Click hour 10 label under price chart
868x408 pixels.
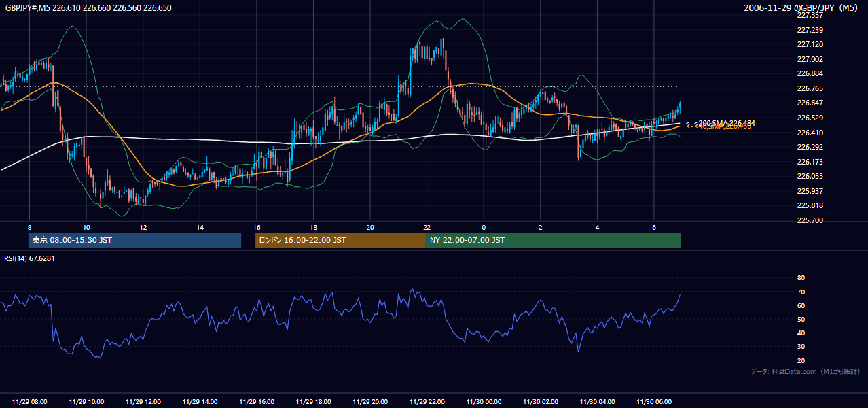coord(86,226)
